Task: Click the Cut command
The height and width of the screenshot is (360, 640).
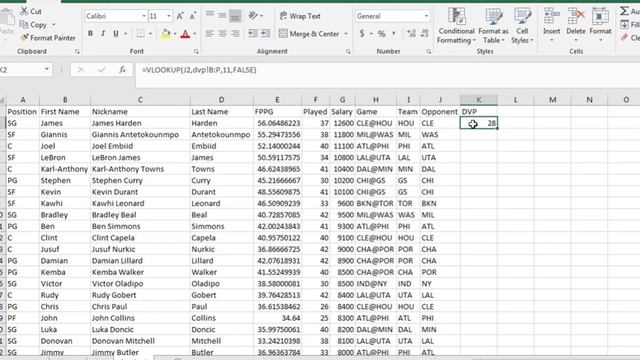Action: click(31, 11)
